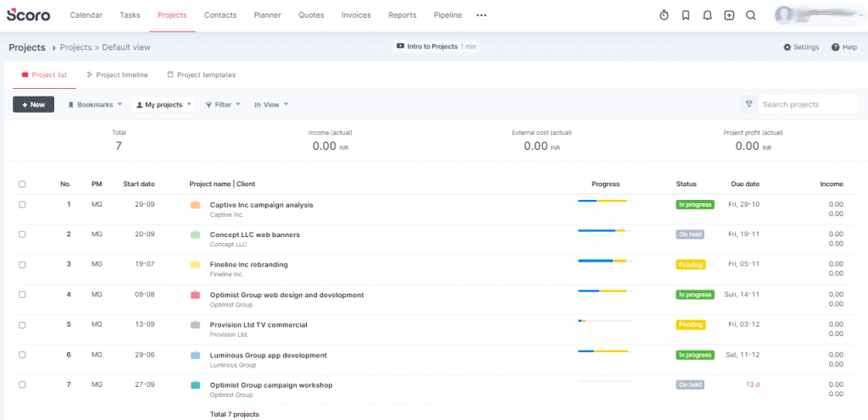Tick checkbox for project number 4
Viewport: 868px width, 420px height.
(x=22, y=295)
